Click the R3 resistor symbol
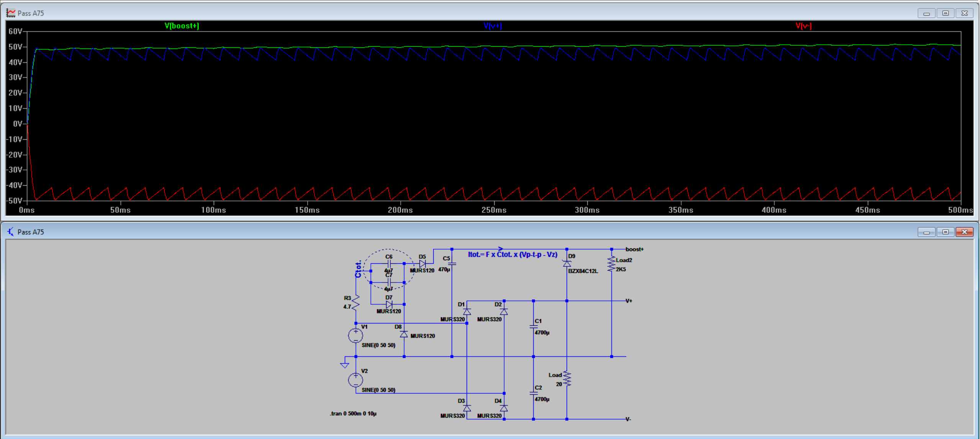The width and height of the screenshot is (980, 439). [356, 302]
